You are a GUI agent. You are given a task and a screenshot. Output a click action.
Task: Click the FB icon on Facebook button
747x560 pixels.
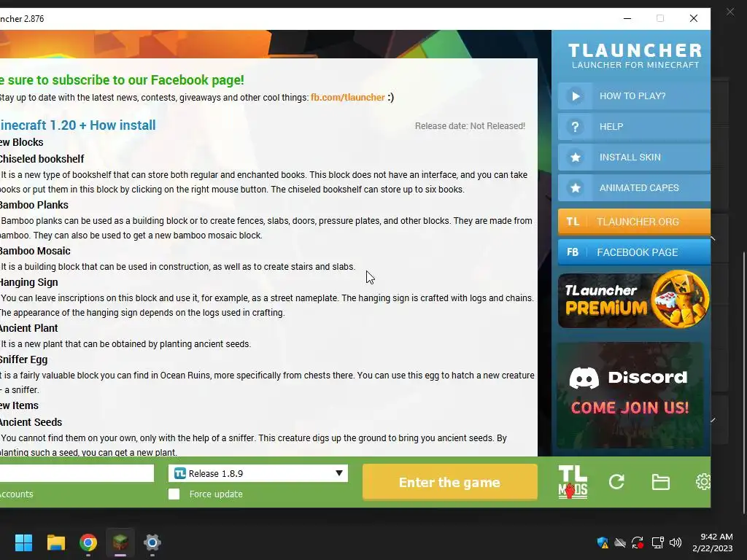pyautogui.click(x=573, y=252)
